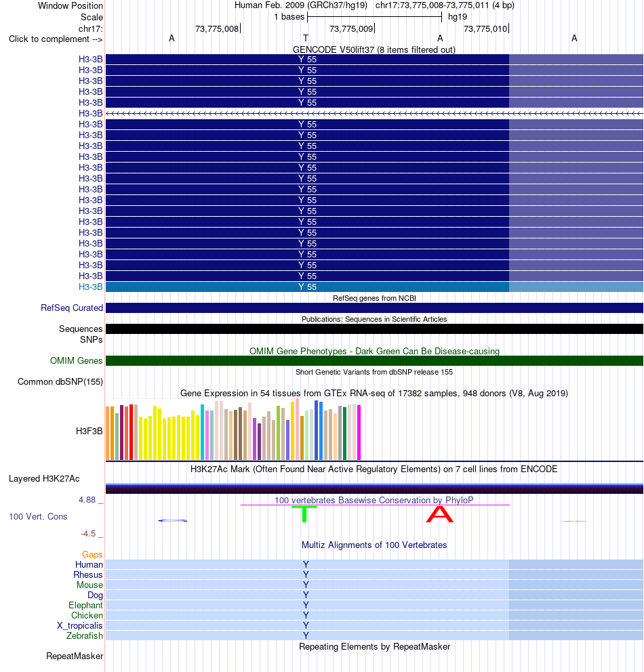This screenshot has width=644, height=672.
Task: Click the green T conservation logo letter
Action: [304, 514]
